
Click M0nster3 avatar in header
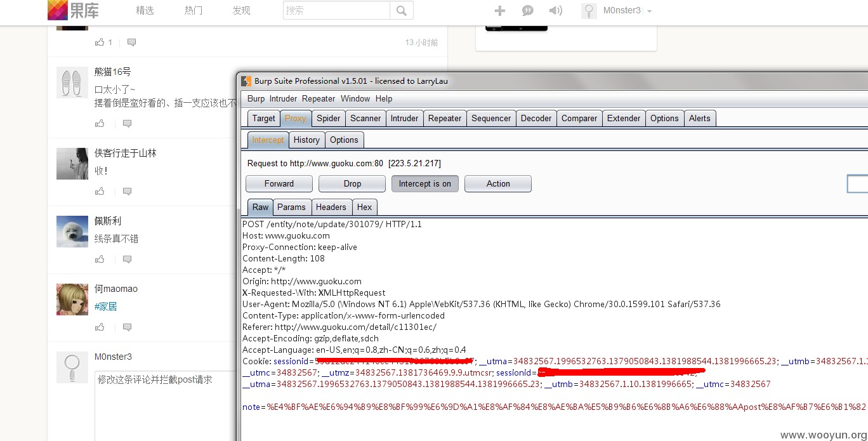[x=589, y=11]
